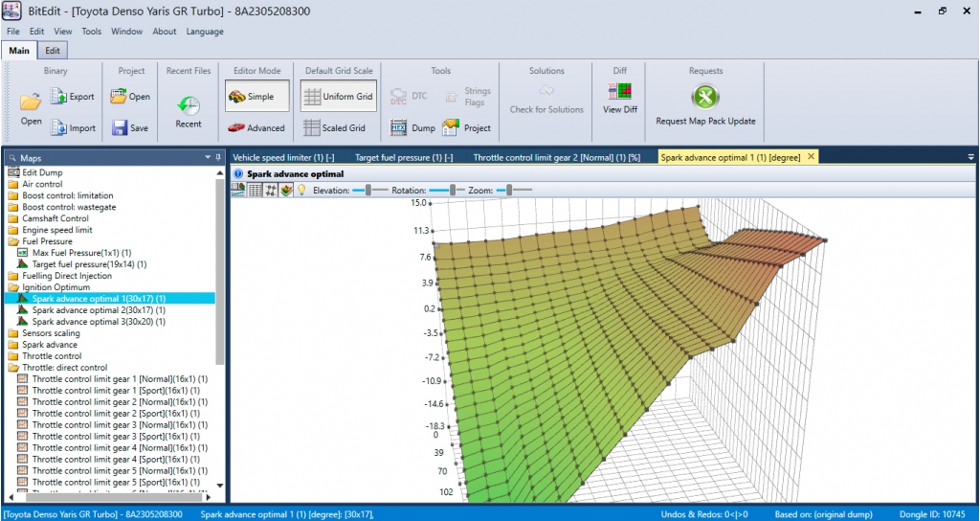Open a binary file with the Open folder icon

pyautogui.click(x=31, y=108)
